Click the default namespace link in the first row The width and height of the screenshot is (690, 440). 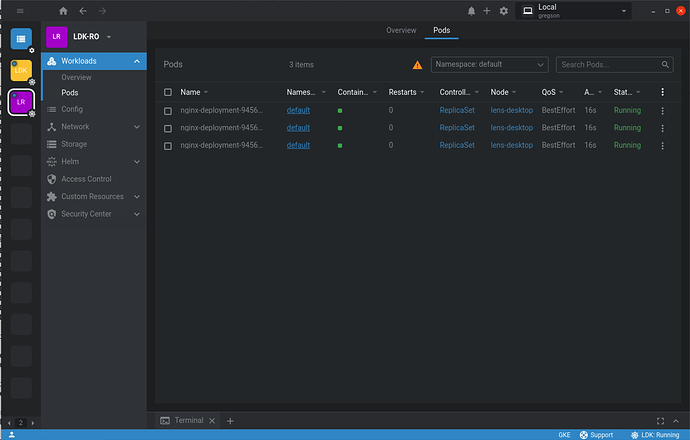(x=298, y=110)
